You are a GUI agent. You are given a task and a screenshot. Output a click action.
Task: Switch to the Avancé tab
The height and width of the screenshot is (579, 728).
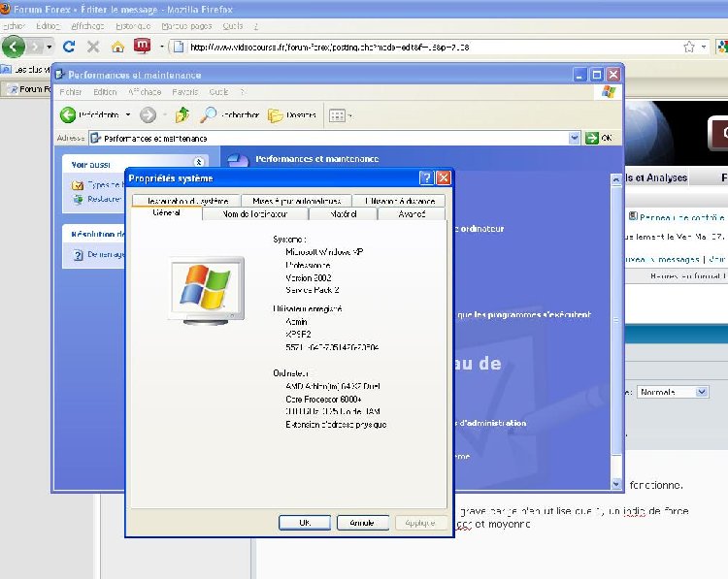412,213
